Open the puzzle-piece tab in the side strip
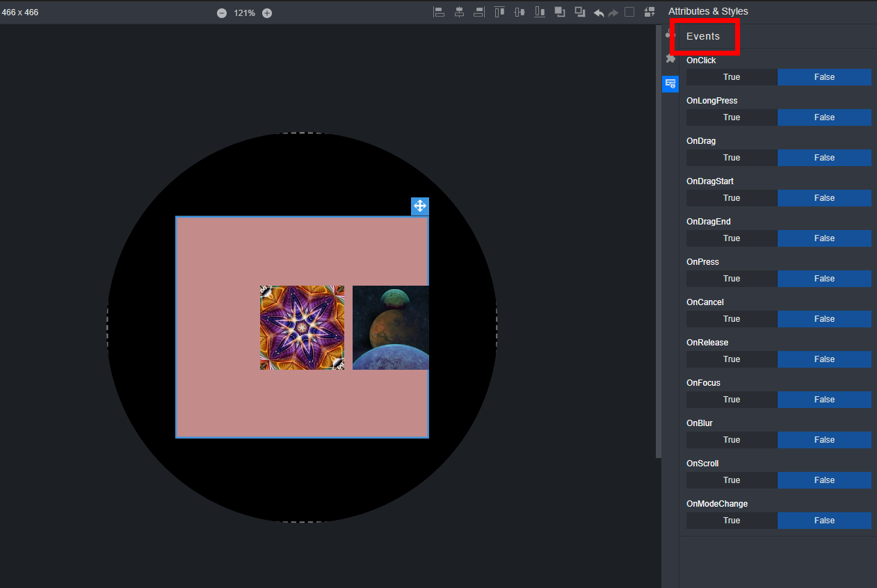This screenshot has width=877, height=588. (670, 58)
